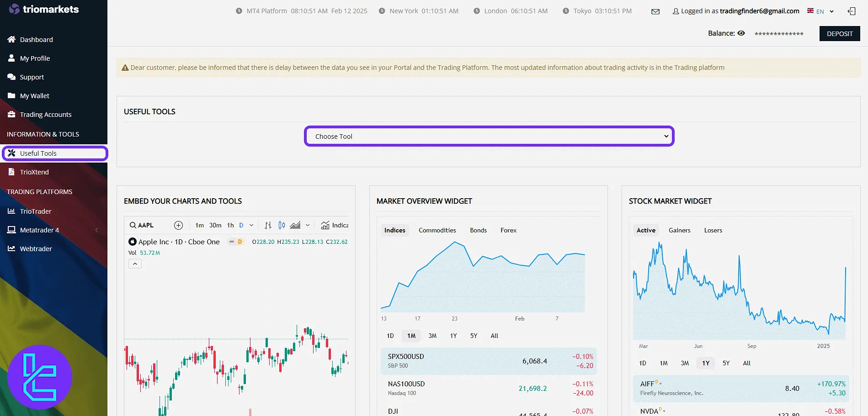
Task: Select the Active stocks tab
Action: coord(646,230)
